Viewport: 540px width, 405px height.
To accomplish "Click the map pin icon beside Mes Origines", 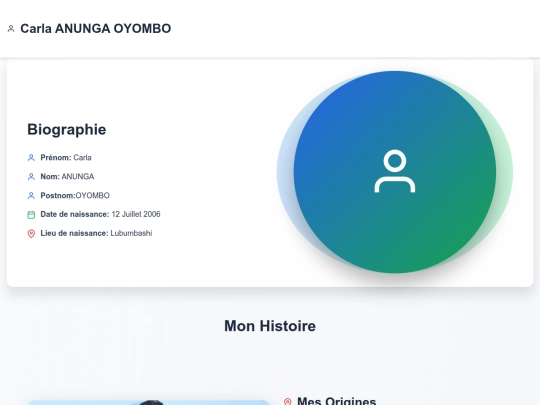I will point(288,402).
